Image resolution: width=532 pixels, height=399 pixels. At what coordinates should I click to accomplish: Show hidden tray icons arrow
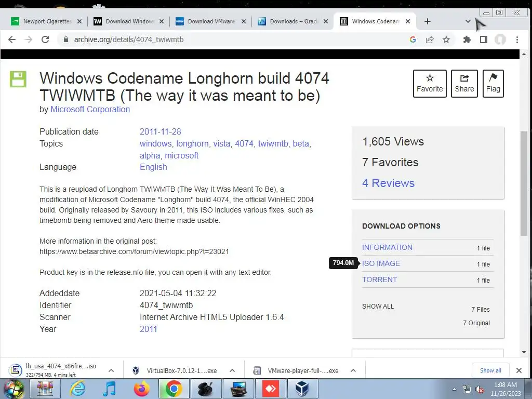click(x=454, y=389)
